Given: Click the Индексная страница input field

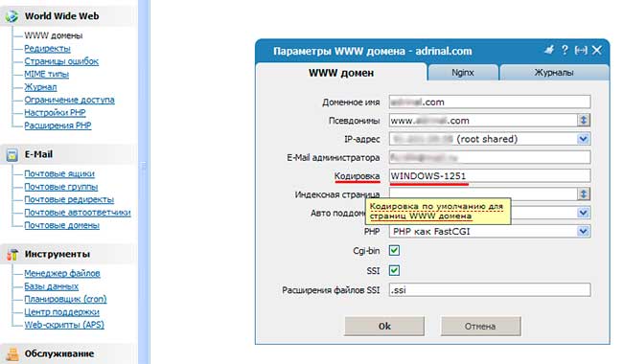Looking at the screenshot, I should (483, 194).
